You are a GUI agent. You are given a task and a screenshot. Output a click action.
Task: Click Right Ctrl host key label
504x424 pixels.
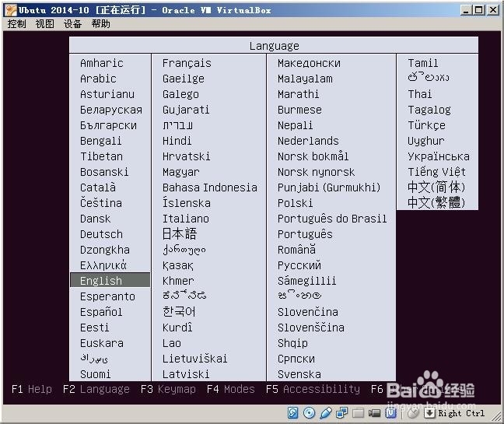pos(461,413)
